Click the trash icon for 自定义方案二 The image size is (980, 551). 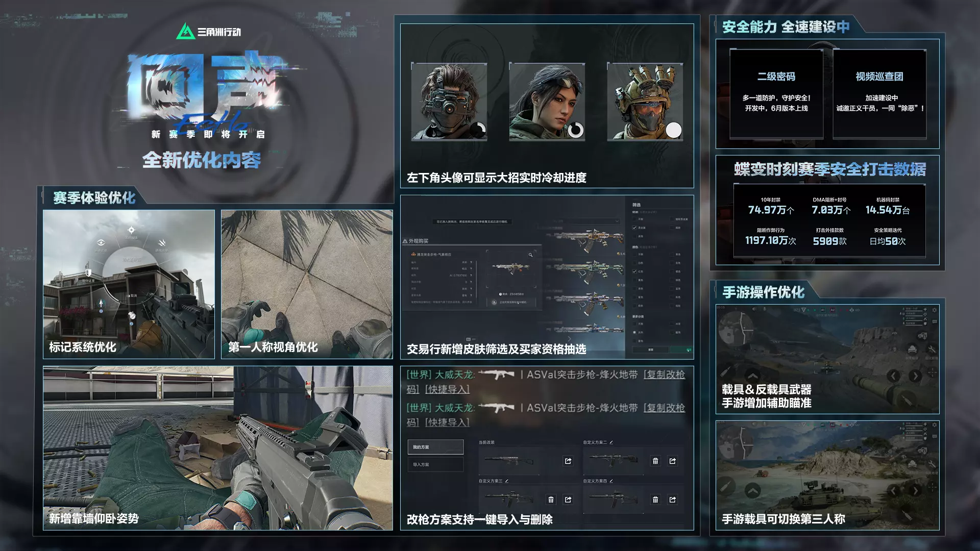click(x=655, y=461)
